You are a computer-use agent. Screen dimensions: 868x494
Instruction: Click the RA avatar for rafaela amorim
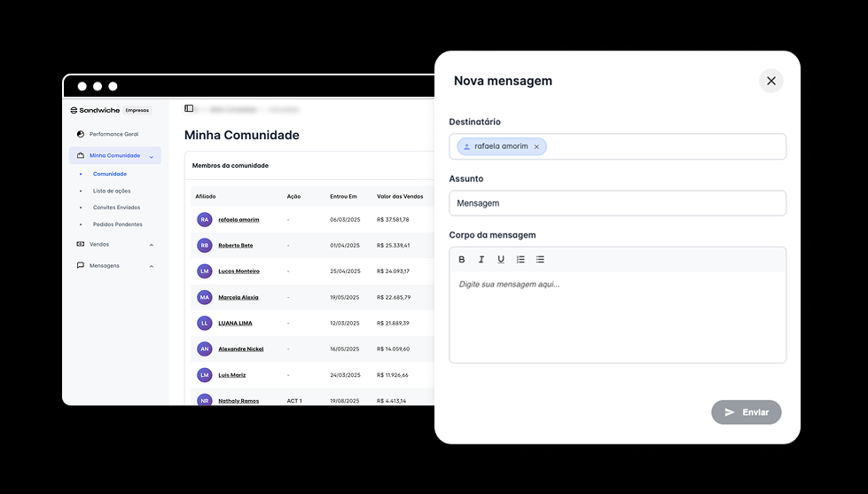point(205,220)
